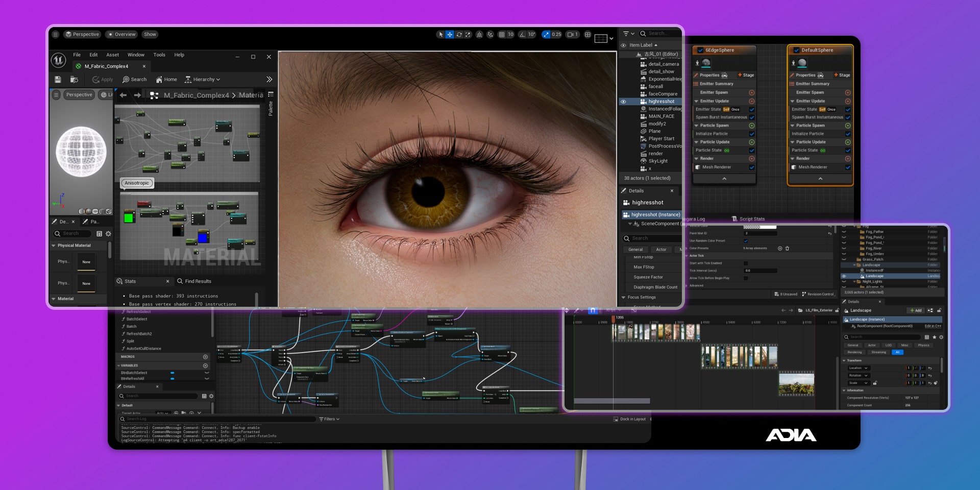
Task: Disable Mesh Renderer in 6EdgeSphere emitter
Action: click(751, 167)
